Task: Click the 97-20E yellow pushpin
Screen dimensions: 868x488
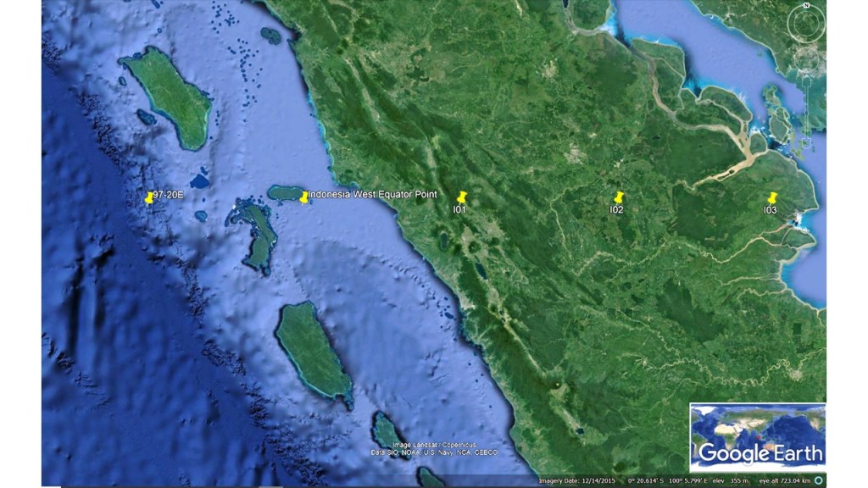Action: 149,197
